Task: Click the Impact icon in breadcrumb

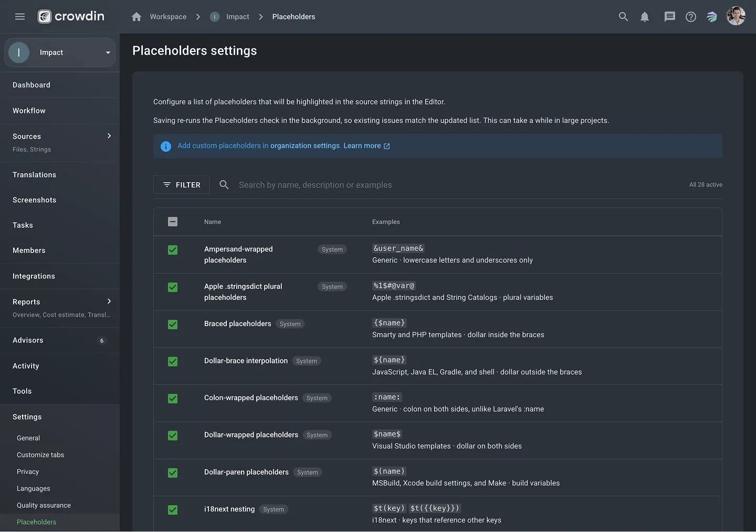Action: click(x=215, y=17)
